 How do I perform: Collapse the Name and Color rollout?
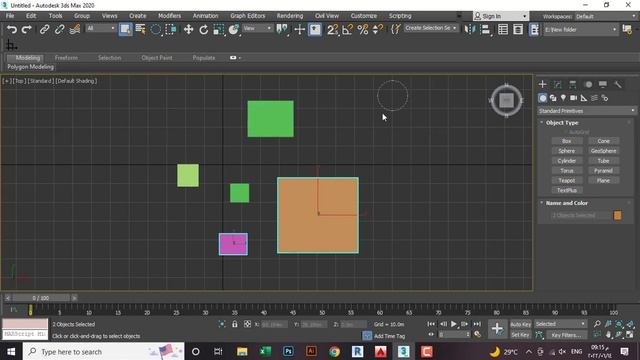pos(567,203)
